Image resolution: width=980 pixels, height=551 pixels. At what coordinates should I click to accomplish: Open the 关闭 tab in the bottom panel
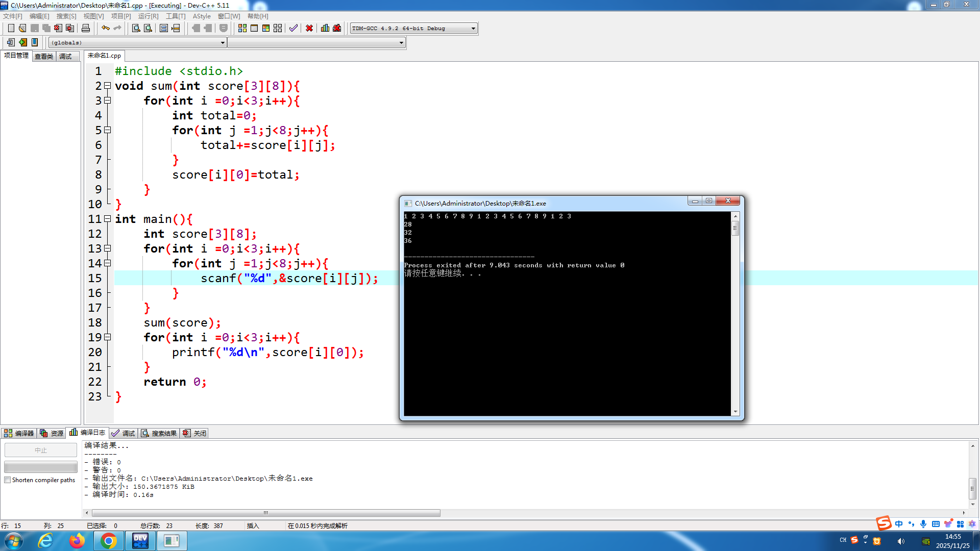tap(194, 433)
